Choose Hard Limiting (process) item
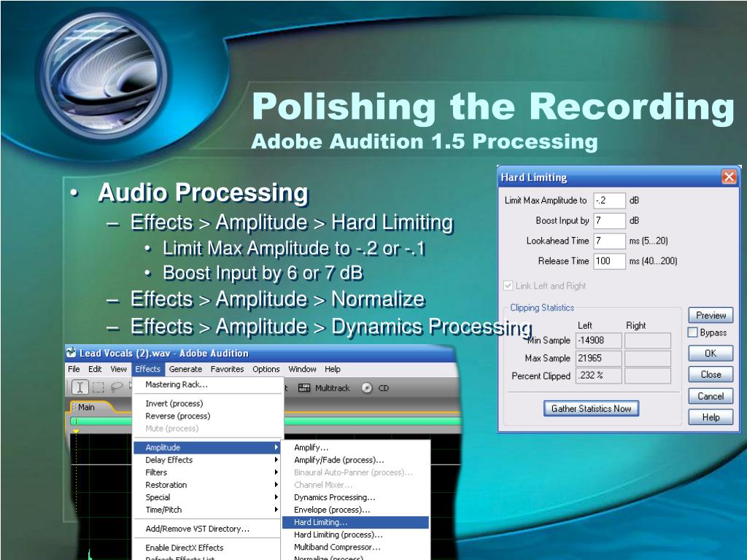Image resolution: width=747 pixels, height=560 pixels. (x=355, y=534)
